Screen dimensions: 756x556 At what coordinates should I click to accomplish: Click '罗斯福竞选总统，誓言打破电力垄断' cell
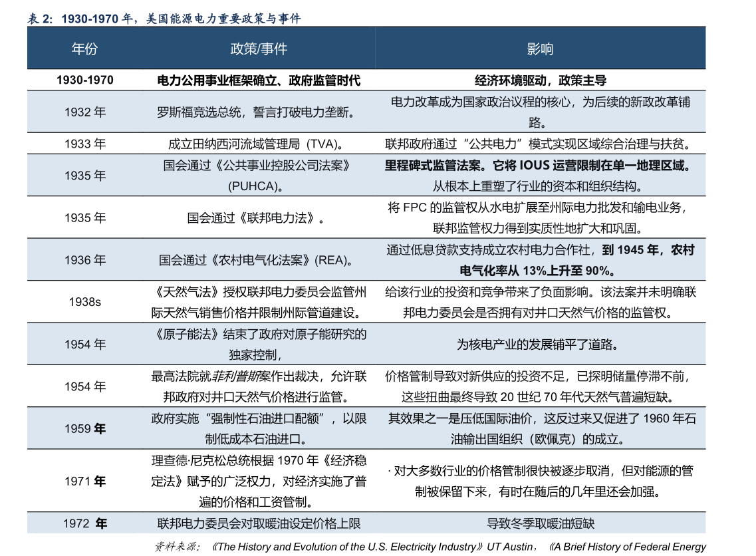point(259,112)
